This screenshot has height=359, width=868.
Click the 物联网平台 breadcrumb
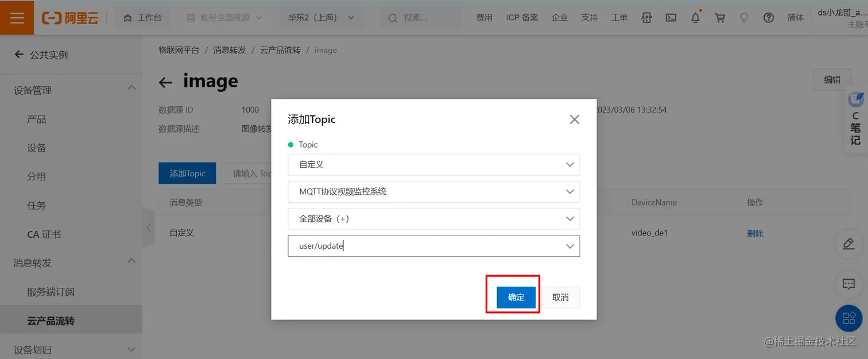pyautogui.click(x=179, y=50)
